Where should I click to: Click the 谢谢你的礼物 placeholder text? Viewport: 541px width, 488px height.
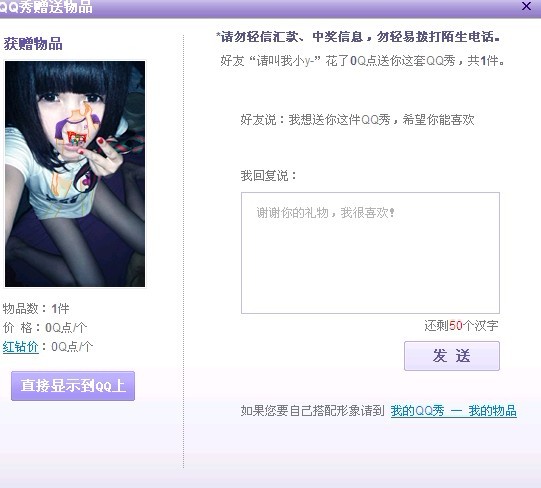pyautogui.click(x=325, y=213)
